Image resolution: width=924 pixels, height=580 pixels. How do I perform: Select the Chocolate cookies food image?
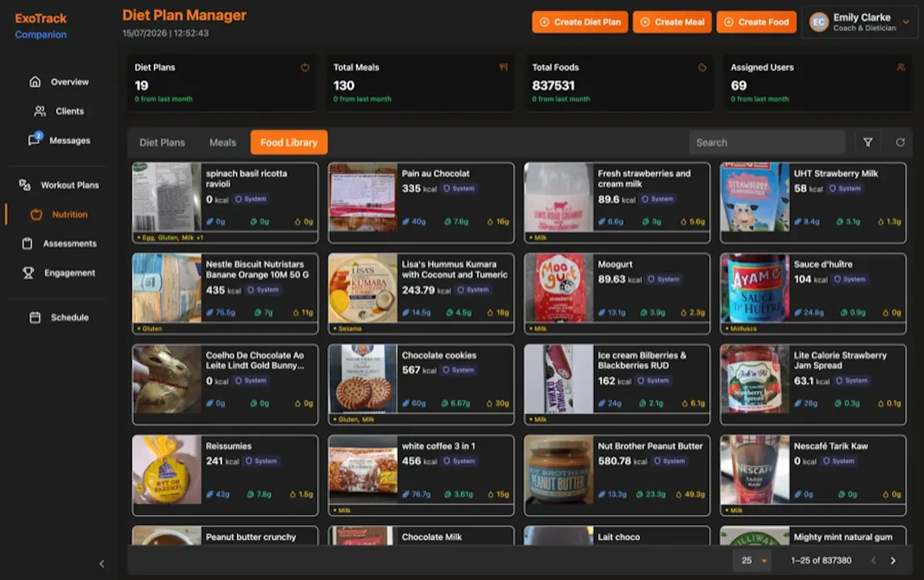363,379
